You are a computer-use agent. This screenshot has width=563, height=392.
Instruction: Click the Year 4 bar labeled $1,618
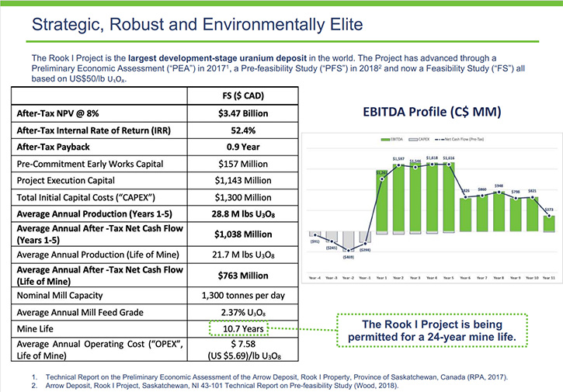pos(432,197)
